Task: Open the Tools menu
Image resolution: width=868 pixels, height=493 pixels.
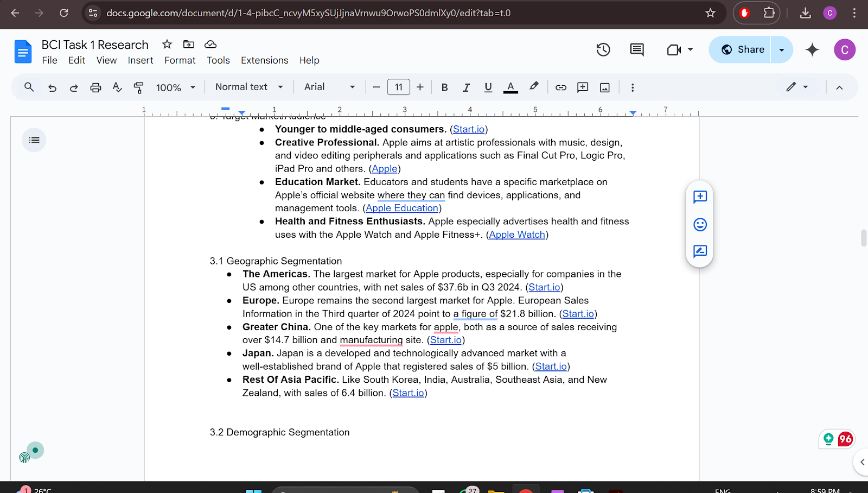Action: pyautogui.click(x=218, y=60)
